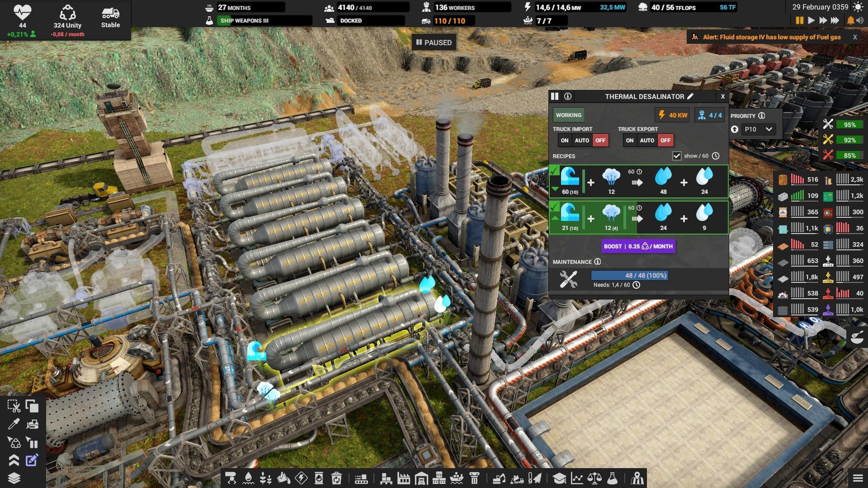This screenshot has height=488, width=868.
Task: Open the hamburger menu in bottom-right corner
Action: point(858,478)
